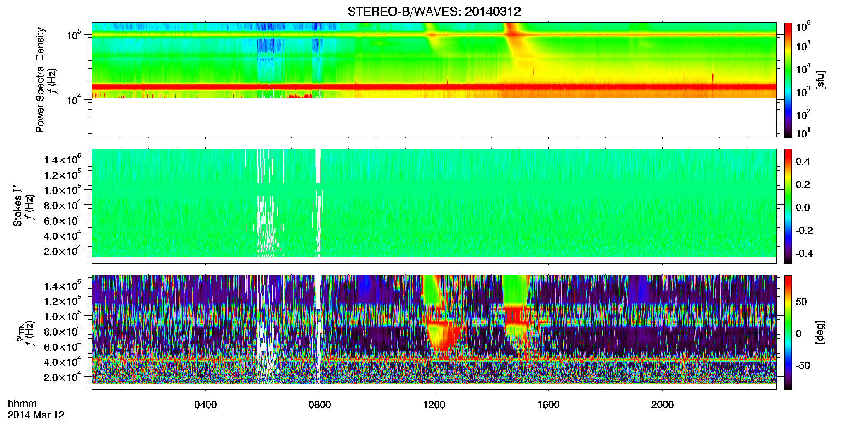The height and width of the screenshot is (447, 868).
Task: Click the [sfu] colorbar unit label
Action: tap(820, 80)
